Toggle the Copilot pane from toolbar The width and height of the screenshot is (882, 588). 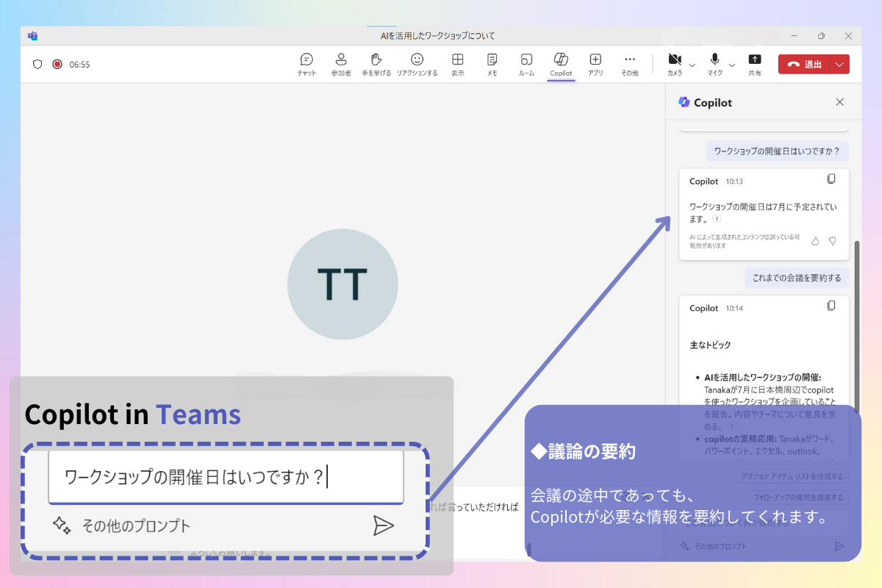tap(561, 65)
